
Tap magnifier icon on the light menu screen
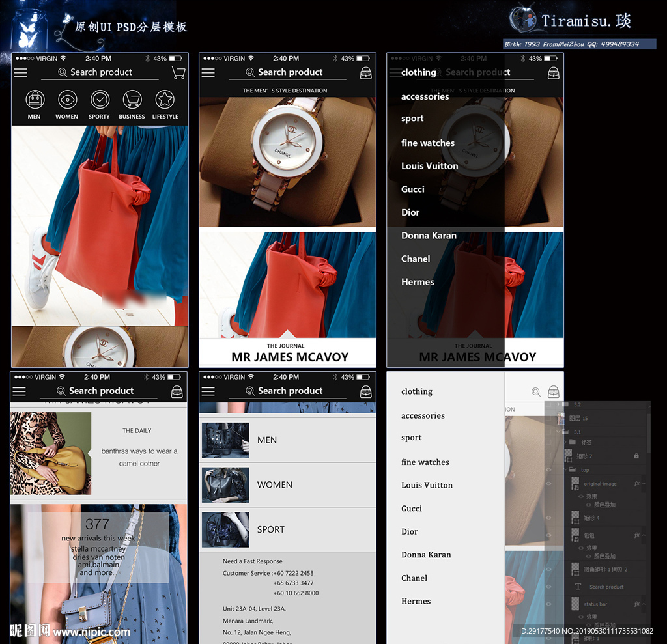[536, 392]
